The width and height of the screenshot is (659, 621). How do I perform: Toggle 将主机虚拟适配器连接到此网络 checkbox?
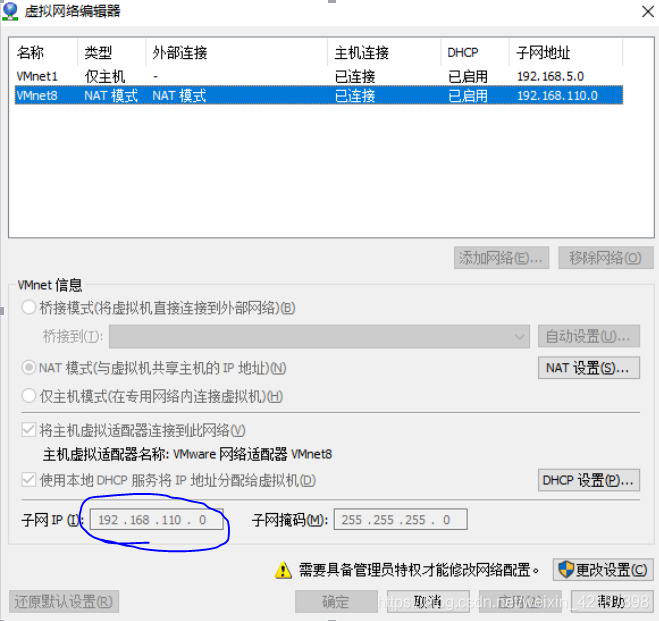pyautogui.click(x=29, y=430)
